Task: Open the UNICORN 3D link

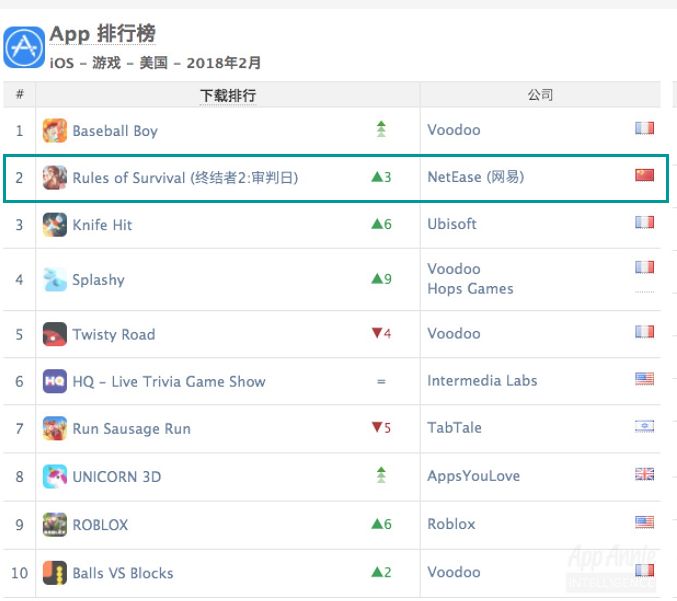Action: point(117,477)
